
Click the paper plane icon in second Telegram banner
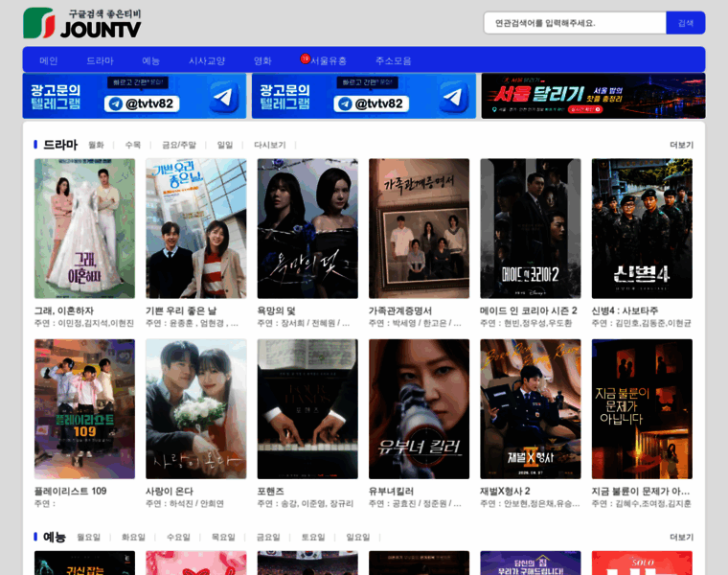pyautogui.click(x=453, y=97)
